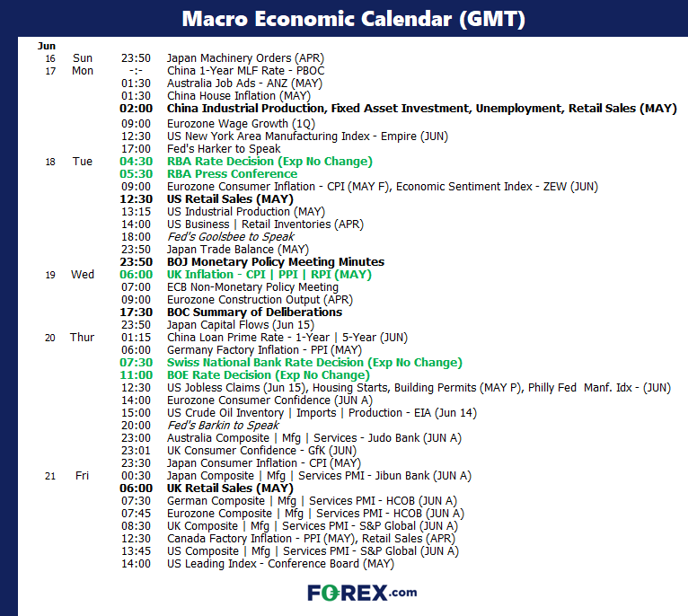Click Eurozone Consumer Confidence (JUN A)
This screenshot has width=688, height=616.
click(269, 400)
